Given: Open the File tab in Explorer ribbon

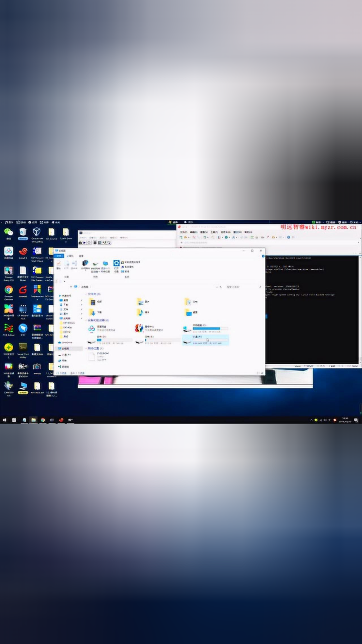Looking at the screenshot, I should pos(59,256).
